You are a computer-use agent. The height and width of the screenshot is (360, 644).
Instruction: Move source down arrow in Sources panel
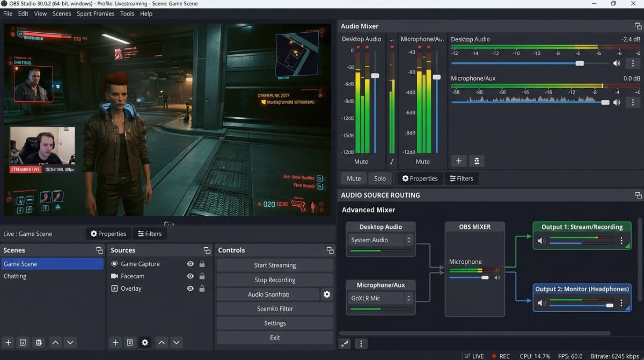click(177, 342)
